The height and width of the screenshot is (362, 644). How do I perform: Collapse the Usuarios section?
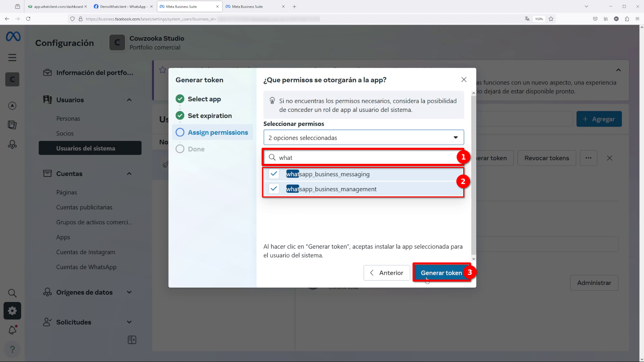pos(129,100)
